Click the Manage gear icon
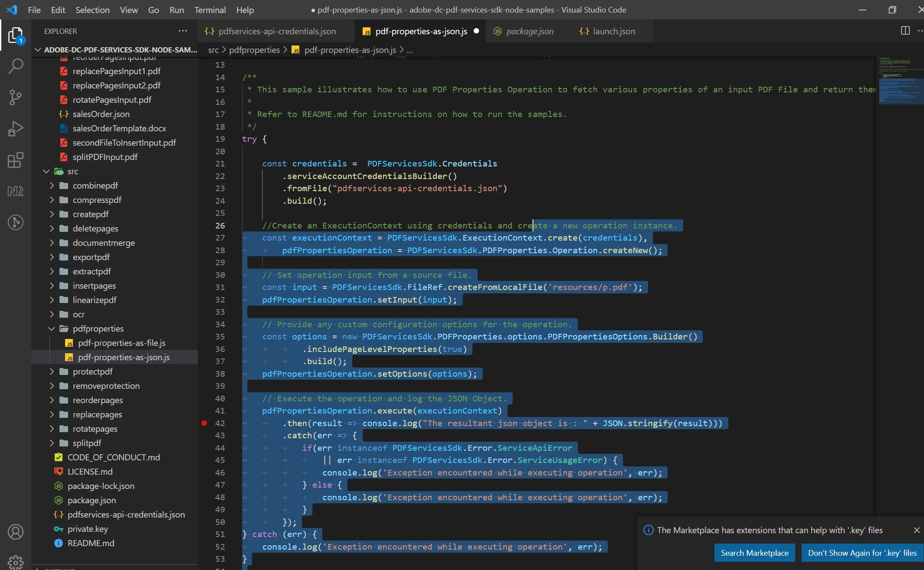Image resolution: width=924 pixels, height=570 pixels. pos(16,562)
